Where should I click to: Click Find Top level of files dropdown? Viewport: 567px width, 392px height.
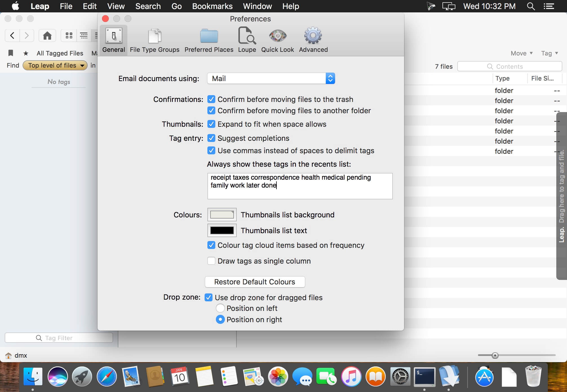pyautogui.click(x=56, y=65)
